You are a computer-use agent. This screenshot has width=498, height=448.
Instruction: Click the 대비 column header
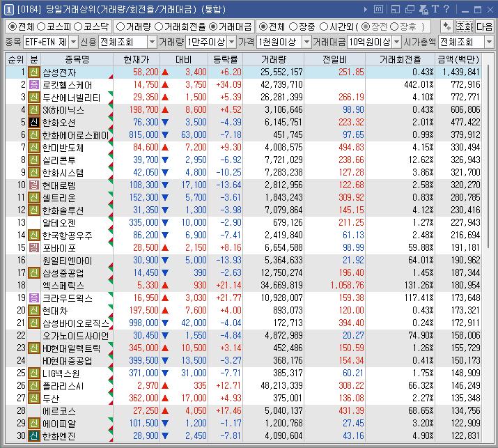pyautogui.click(x=184, y=59)
